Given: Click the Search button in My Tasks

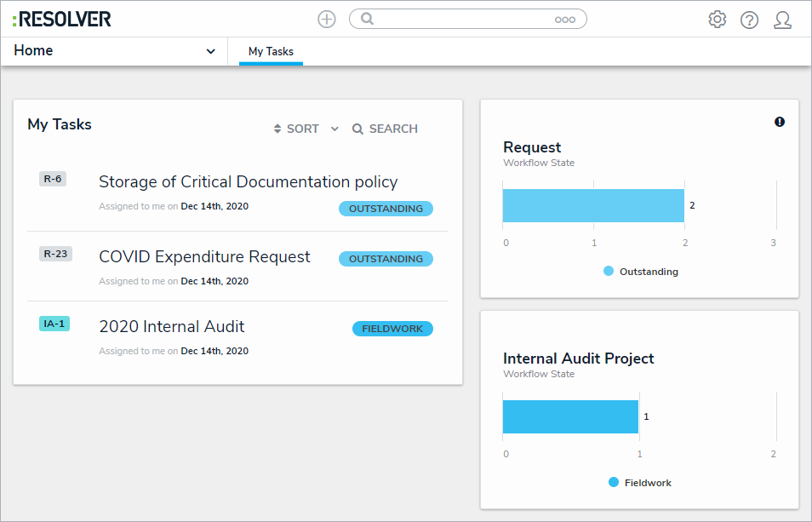Looking at the screenshot, I should 385,129.
